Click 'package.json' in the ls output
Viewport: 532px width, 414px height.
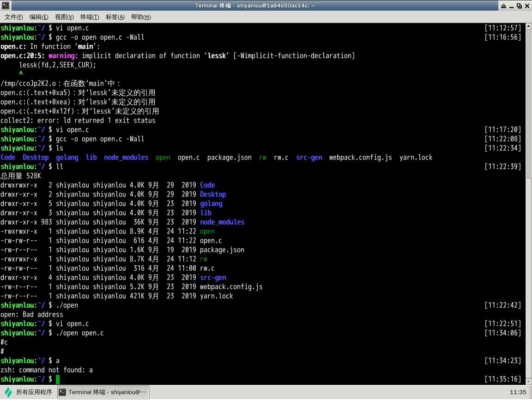(230, 158)
